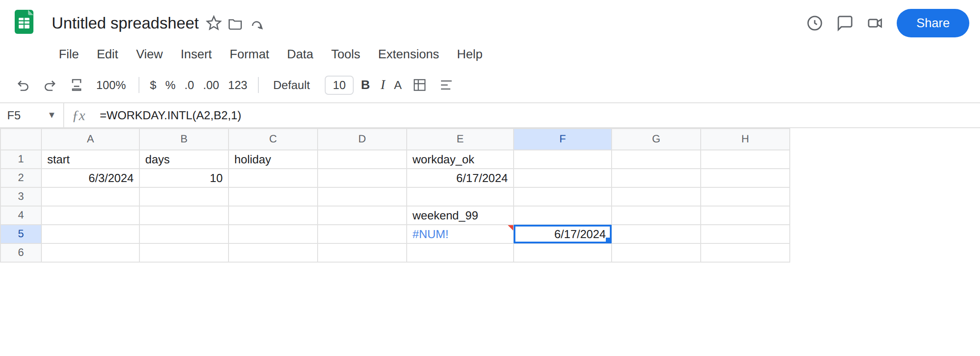Format as percent
Viewport: 980px width, 356px height.
[x=170, y=85]
